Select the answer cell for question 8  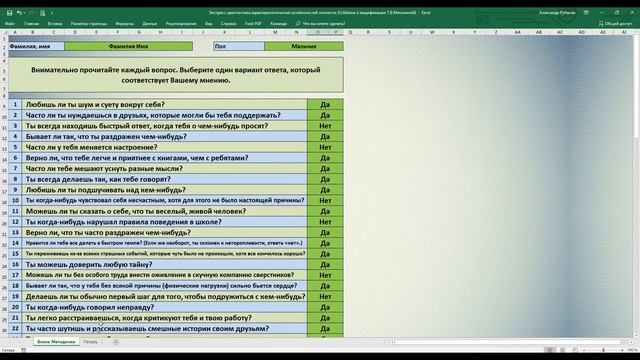coord(325,179)
